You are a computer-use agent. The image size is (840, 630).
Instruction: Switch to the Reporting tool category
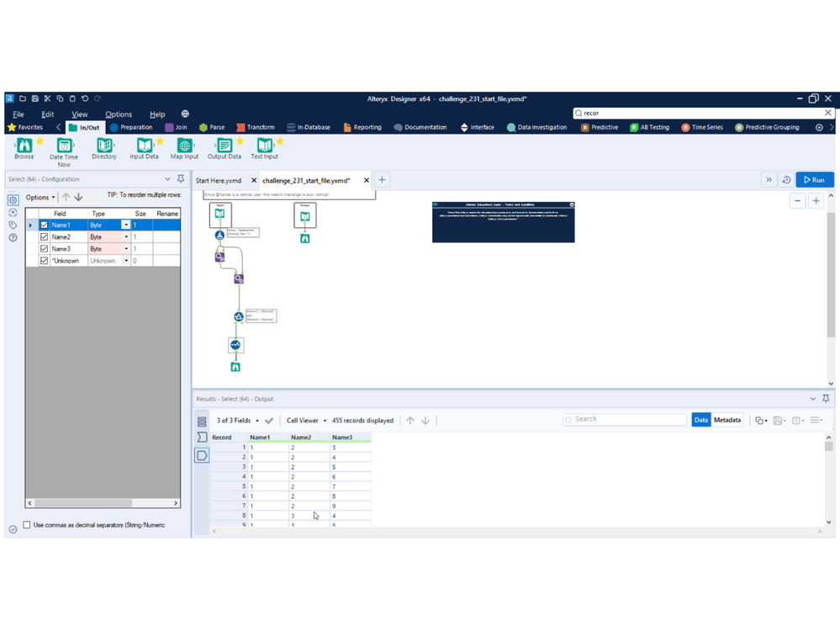pyautogui.click(x=362, y=128)
